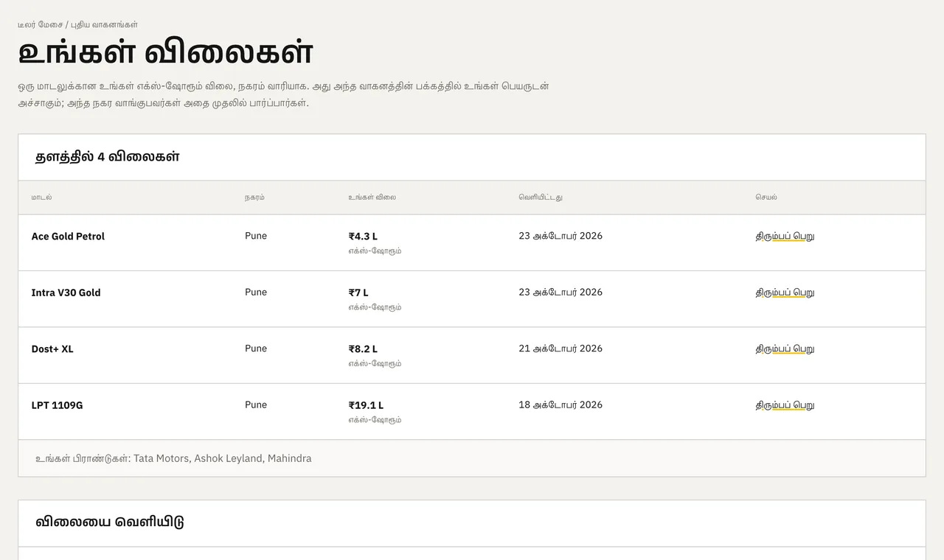Select the date '21 அக்டோபர் 2026'

[x=560, y=349]
